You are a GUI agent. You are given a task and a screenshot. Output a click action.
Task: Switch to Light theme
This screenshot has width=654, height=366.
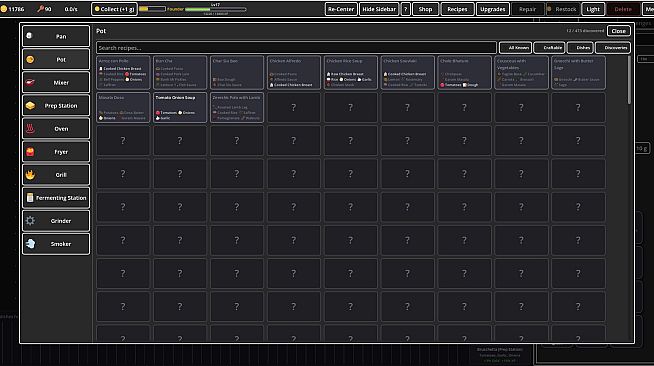point(593,9)
